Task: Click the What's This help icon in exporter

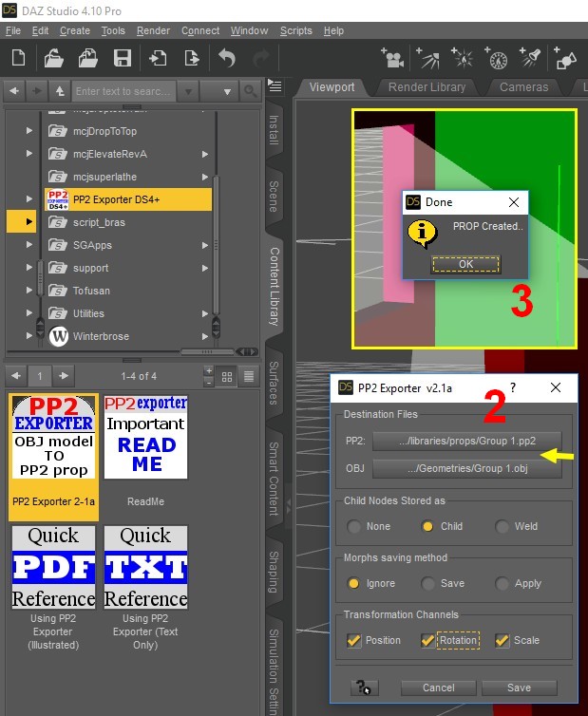Action: (364, 688)
